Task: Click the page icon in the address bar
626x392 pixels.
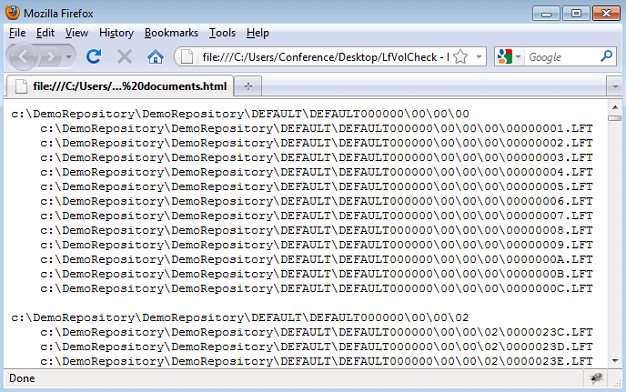Action: 187,57
